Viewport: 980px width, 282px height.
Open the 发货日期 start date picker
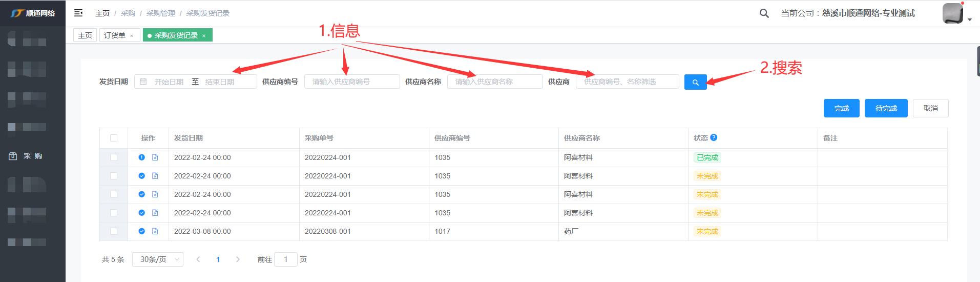169,82
